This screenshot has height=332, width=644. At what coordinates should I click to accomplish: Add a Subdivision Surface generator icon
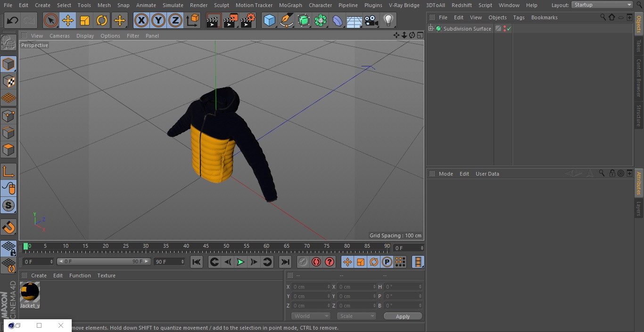(x=304, y=21)
